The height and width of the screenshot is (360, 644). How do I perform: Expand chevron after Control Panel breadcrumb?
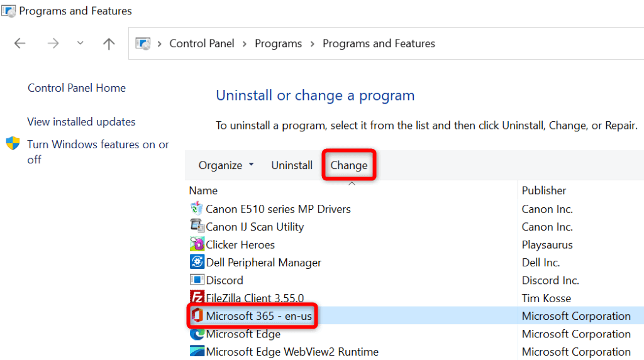click(x=245, y=44)
